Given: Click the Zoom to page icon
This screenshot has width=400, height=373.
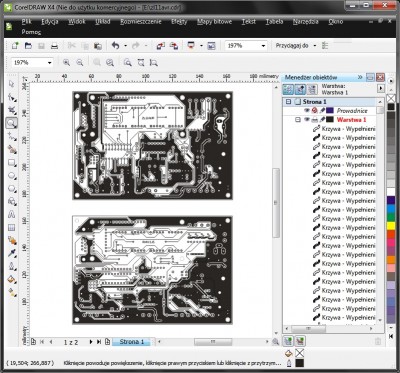Looking at the screenshot, I should (x=141, y=62).
